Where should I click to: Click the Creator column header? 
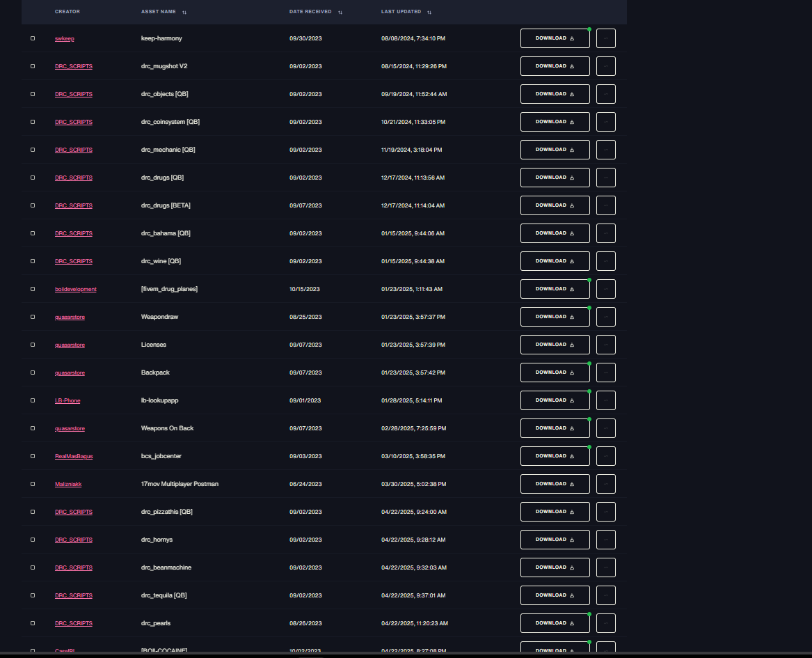click(x=67, y=11)
